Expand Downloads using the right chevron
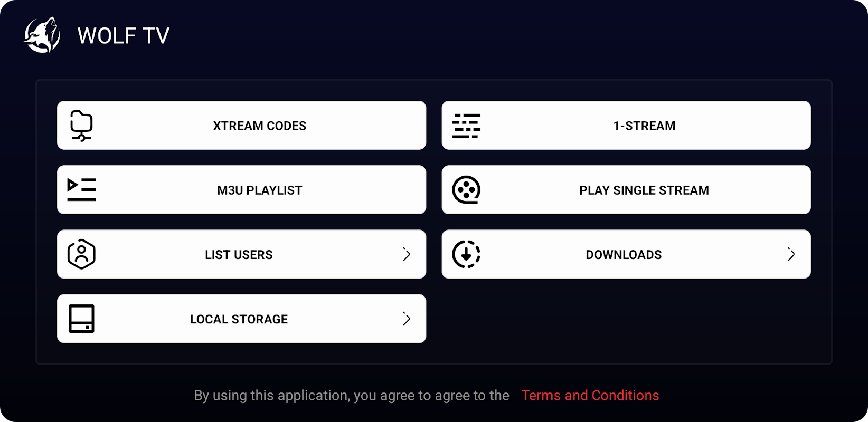 pyautogui.click(x=791, y=254)
